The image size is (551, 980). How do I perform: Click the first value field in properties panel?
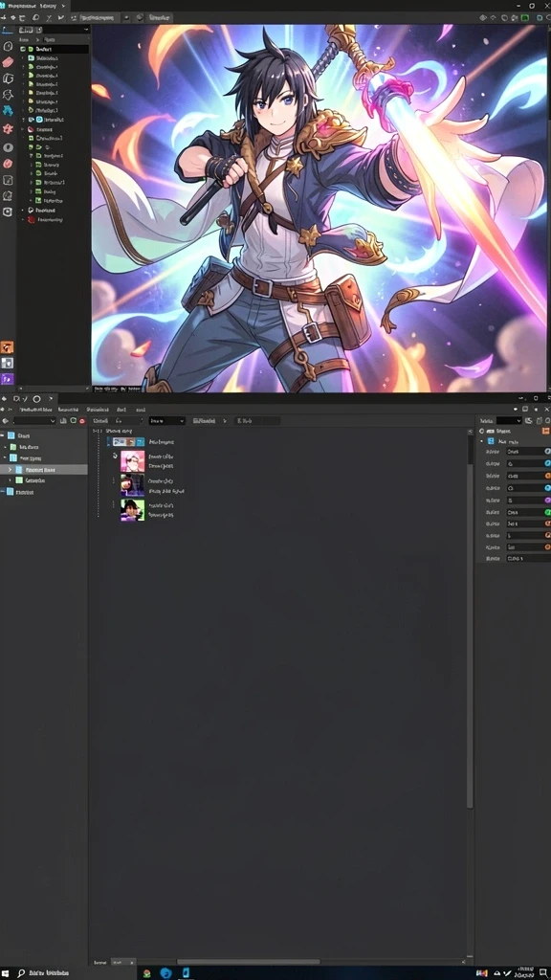525,452
